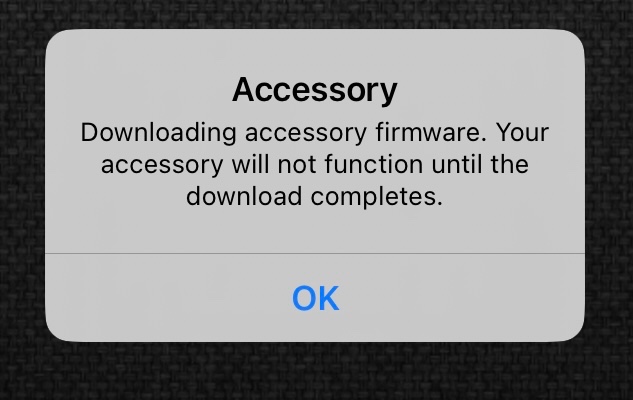The width and height of the screenshot is (633, 400).
Task: Click the word 'Your' in the message
Action: coord(522,132)
